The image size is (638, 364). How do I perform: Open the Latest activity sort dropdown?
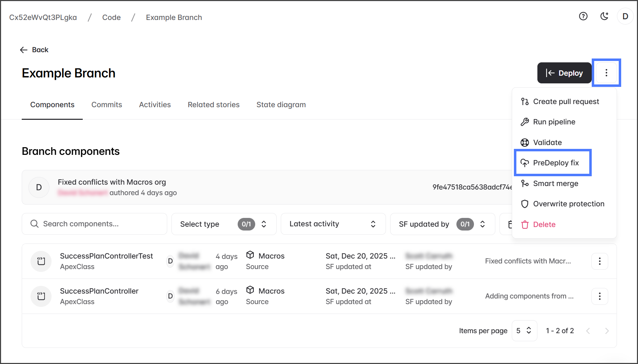pos(333,224)
